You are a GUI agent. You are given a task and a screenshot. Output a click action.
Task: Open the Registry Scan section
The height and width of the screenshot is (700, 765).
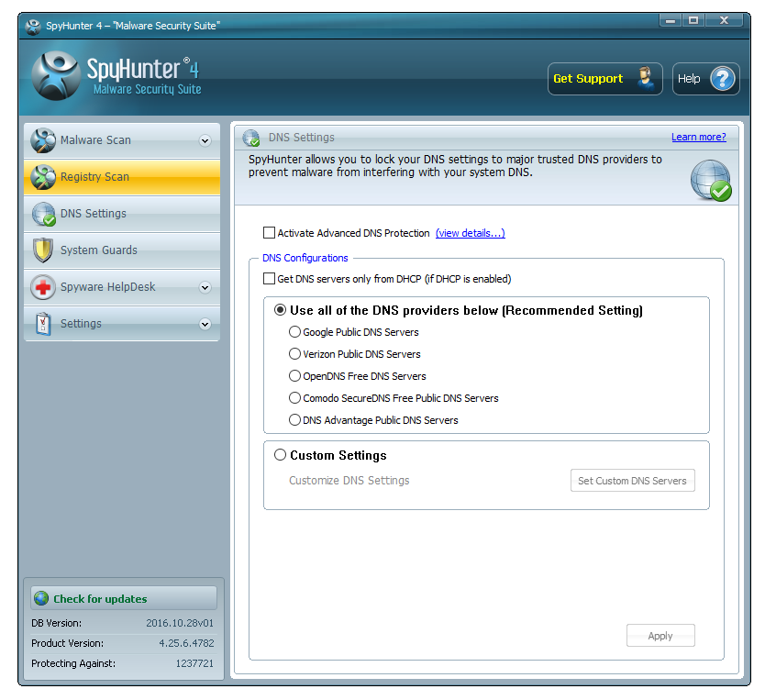pos(121,177)
